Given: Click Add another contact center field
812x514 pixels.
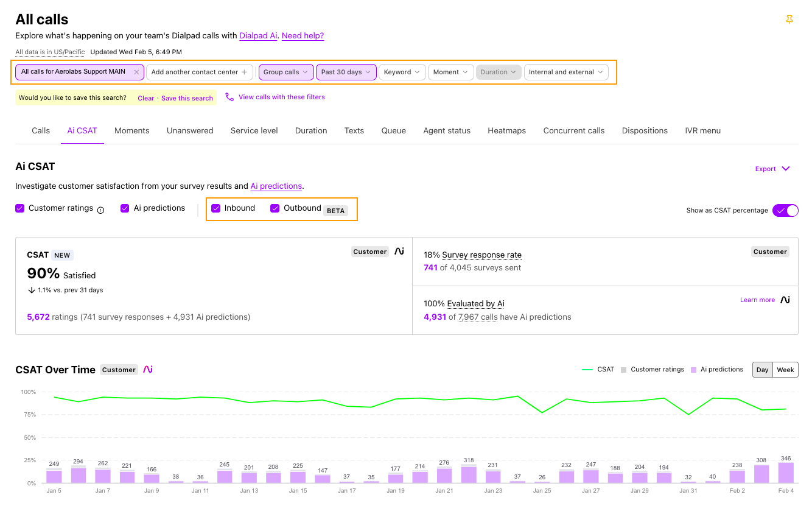Looking at the screenshot, I should [x=200, y=72].
